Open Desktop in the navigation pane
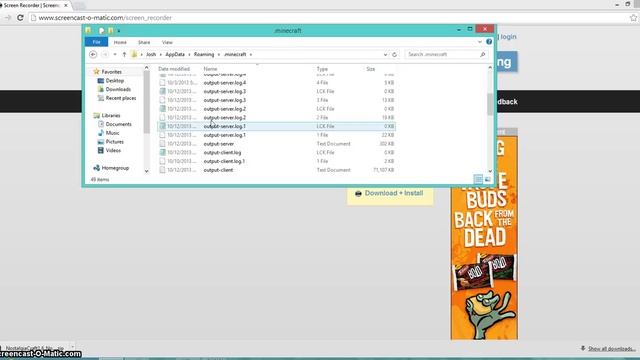Image resolution: width=640 pixels, height=360 pixels. pyautogui.click(x=115, y=81)
